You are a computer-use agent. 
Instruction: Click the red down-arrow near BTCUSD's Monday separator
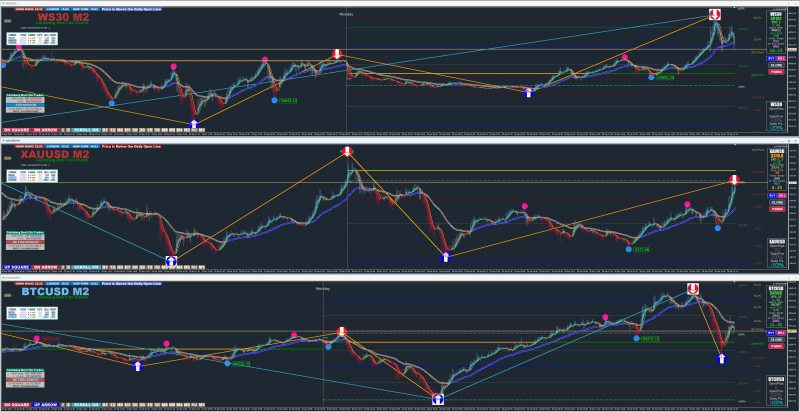click(x=342, y=332)
